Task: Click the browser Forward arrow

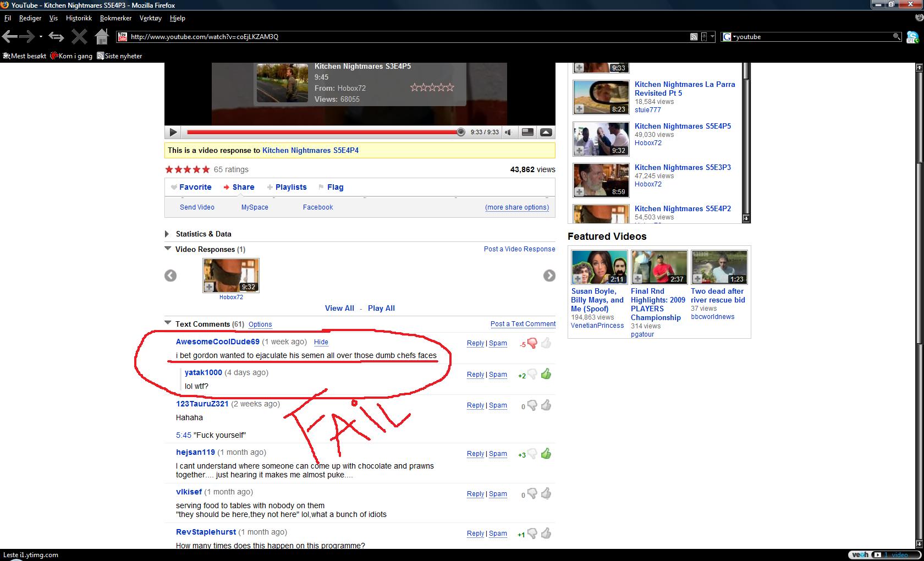Action: coord(28,37)
